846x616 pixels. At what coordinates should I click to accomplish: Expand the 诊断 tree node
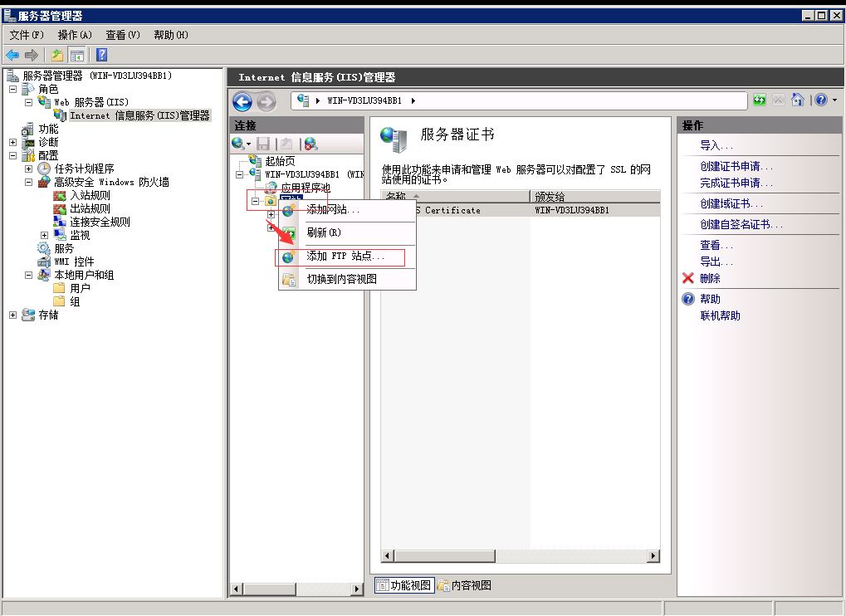13,143
